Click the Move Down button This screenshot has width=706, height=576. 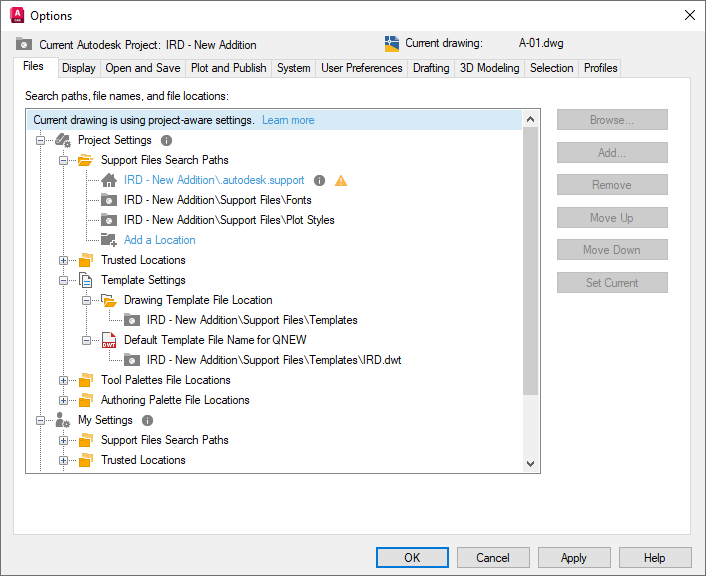[612, 249]
